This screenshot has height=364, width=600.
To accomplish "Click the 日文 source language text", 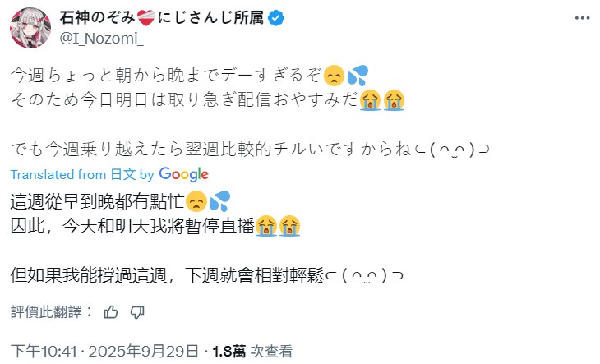I will [x=123, y=174].
